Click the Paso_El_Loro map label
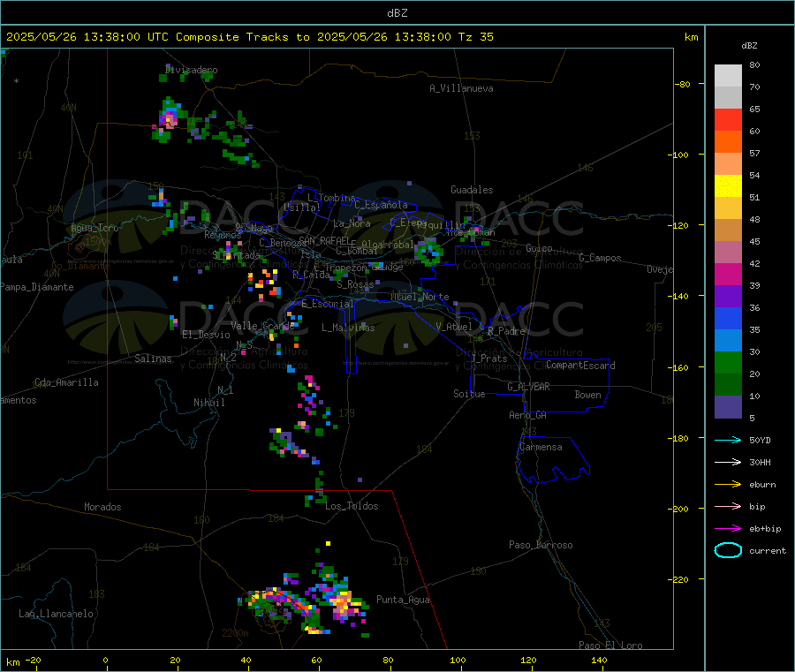The width and height of the screenshot is (795, 672). (x=610, y=646)
